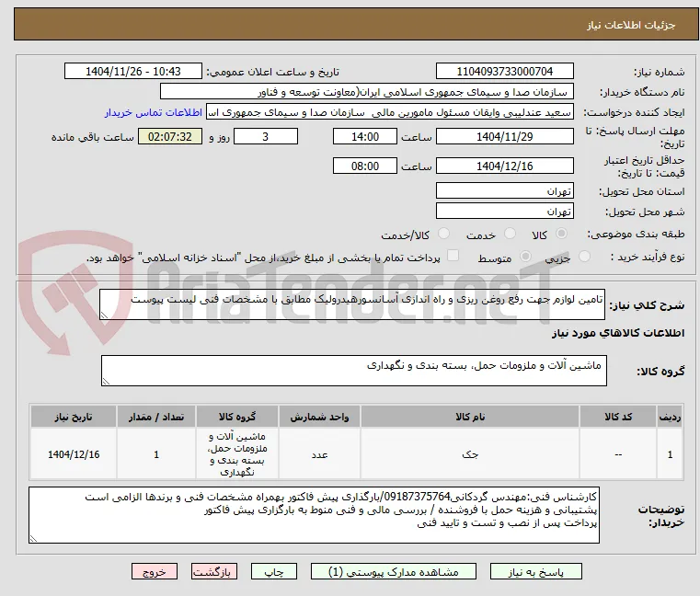
Task: Click the شرح کلی نیاز description box
Action: [x=352, y=304]
